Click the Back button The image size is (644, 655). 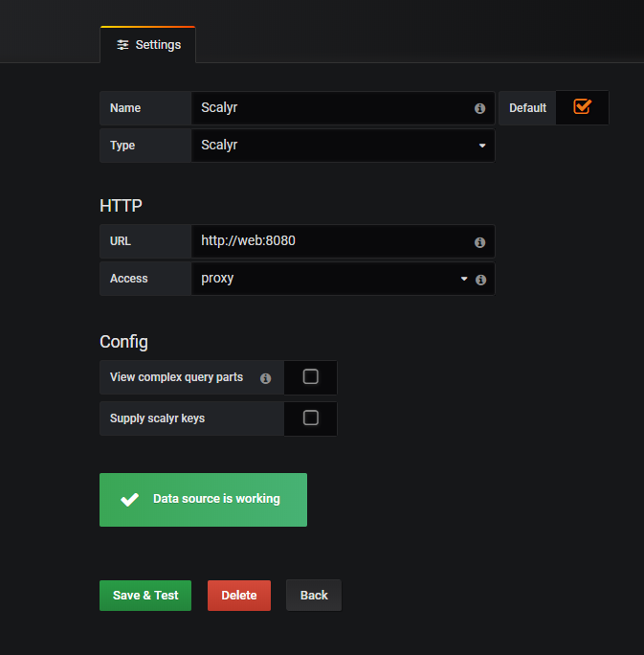pyautogui.click(x=314, y=596)
